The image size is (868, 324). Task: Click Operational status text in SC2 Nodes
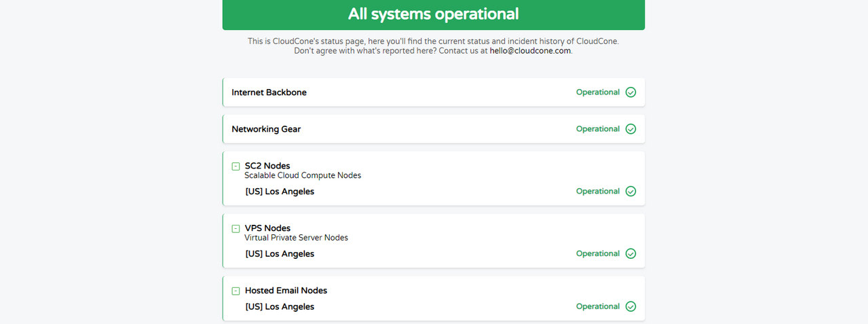pos(598,192)
